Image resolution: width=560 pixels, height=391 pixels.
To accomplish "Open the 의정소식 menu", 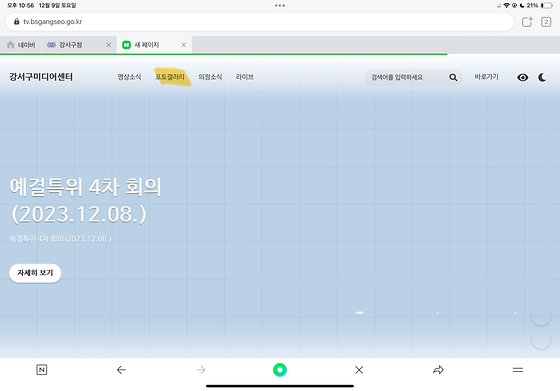I will 210,77.
